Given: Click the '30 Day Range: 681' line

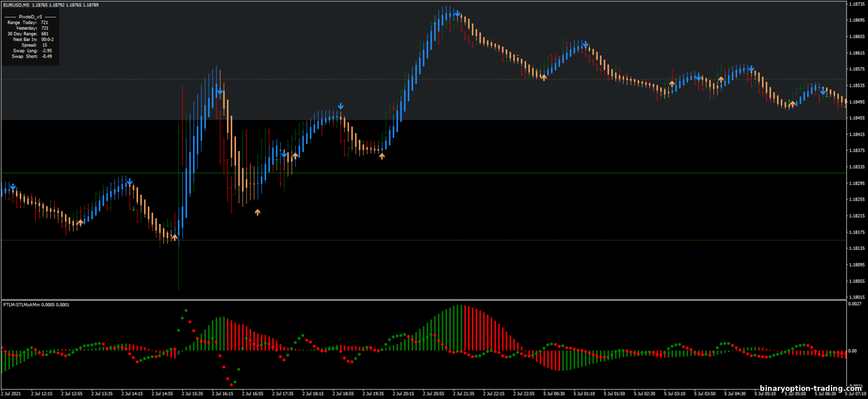Looking at the screenshot, I should point(28,34).
